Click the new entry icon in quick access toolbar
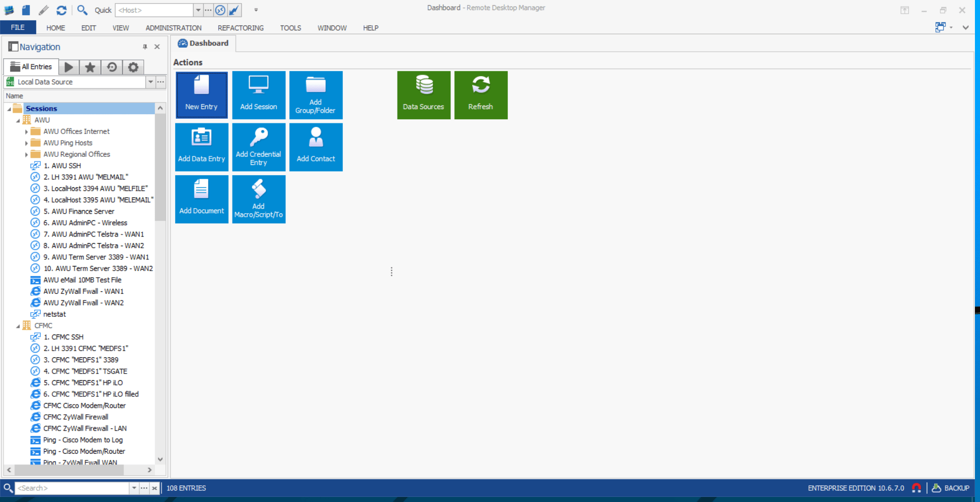 pyautogui.click(x=26, y=10)
